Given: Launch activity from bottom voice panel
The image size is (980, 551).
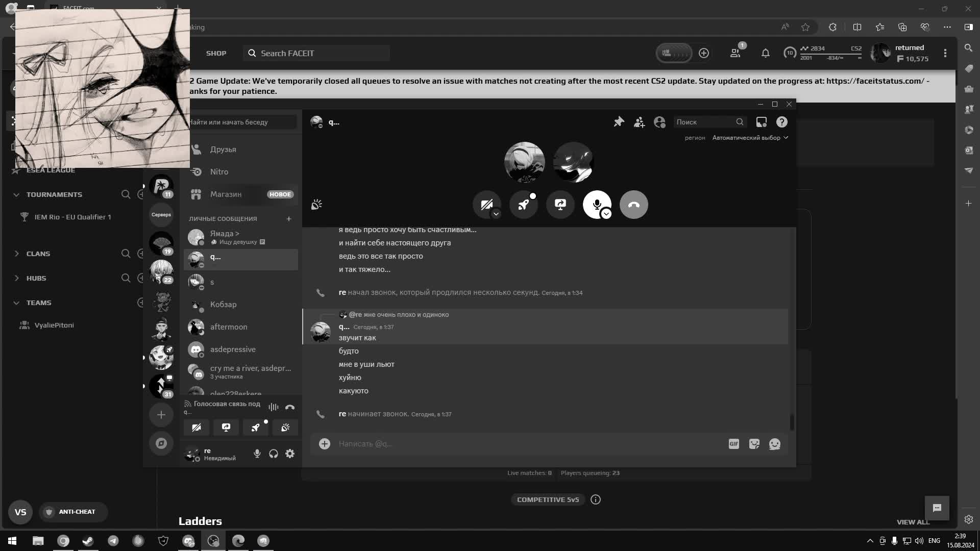Looking at the screenshot, I should tap(256, 428).
